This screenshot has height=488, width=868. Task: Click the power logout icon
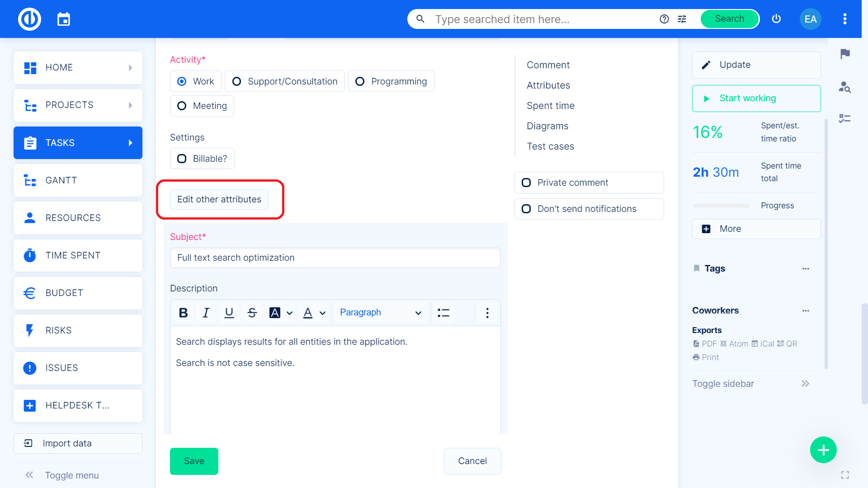click(x=776, y=19)
